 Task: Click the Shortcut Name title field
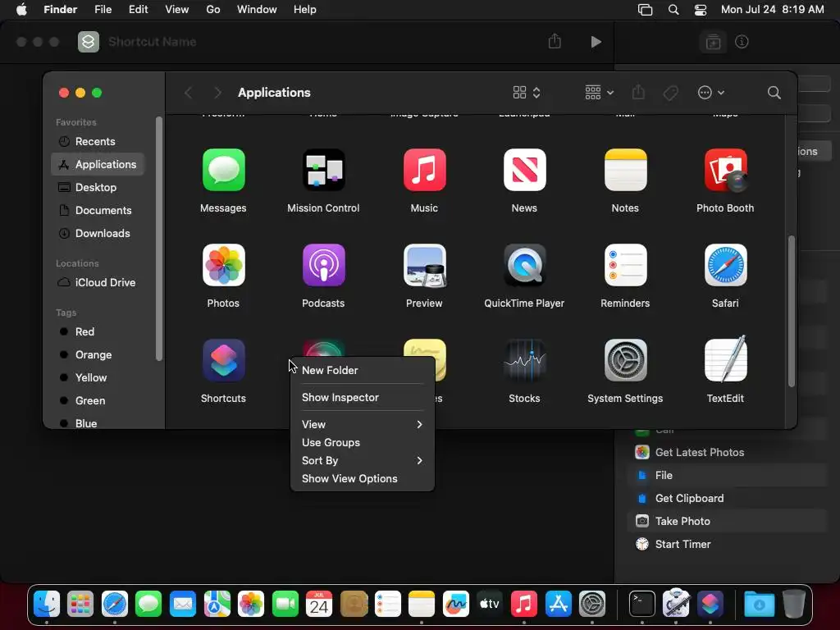click(x=152, y=42)
